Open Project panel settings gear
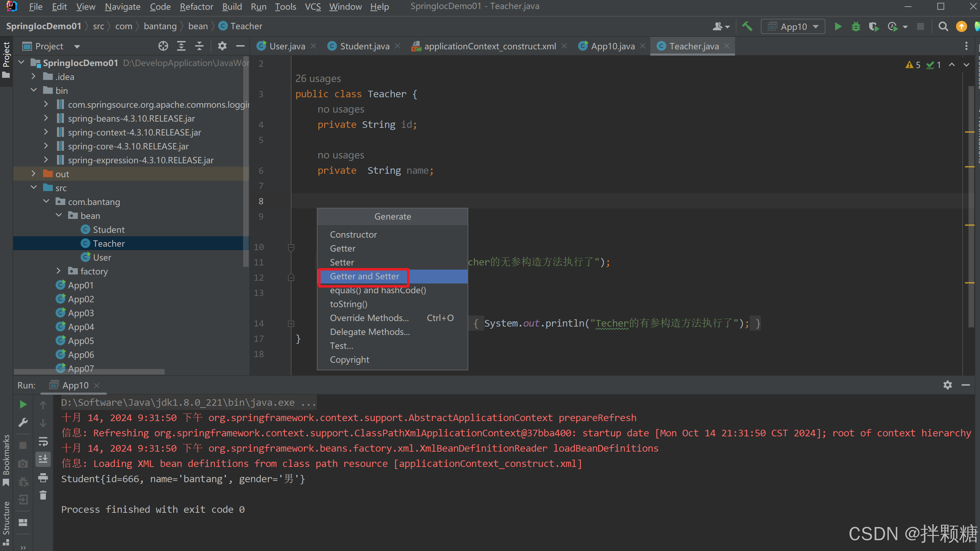The width and height of the screenshot is (980, 551). tap(222, 47)
